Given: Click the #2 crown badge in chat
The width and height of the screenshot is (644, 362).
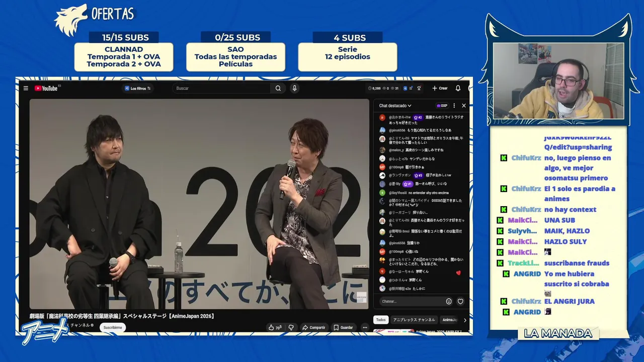Looking at the screenshot, I should pos(418,117).
